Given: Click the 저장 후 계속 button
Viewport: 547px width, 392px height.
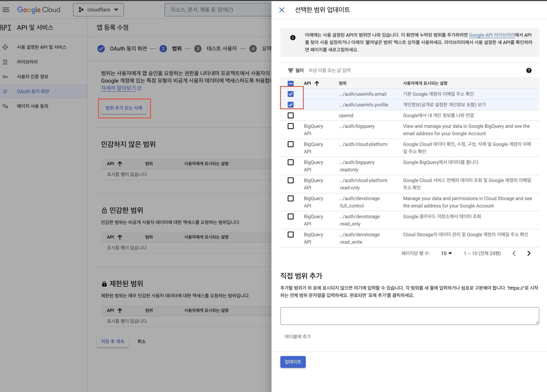Looking at the screenshot, I should tap(113, 342).
